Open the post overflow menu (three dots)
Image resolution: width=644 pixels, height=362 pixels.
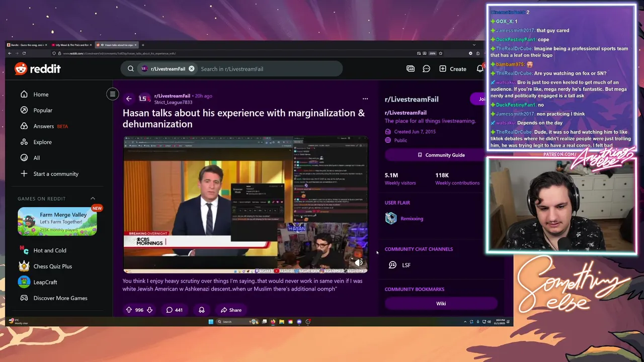tap(365, 99)
